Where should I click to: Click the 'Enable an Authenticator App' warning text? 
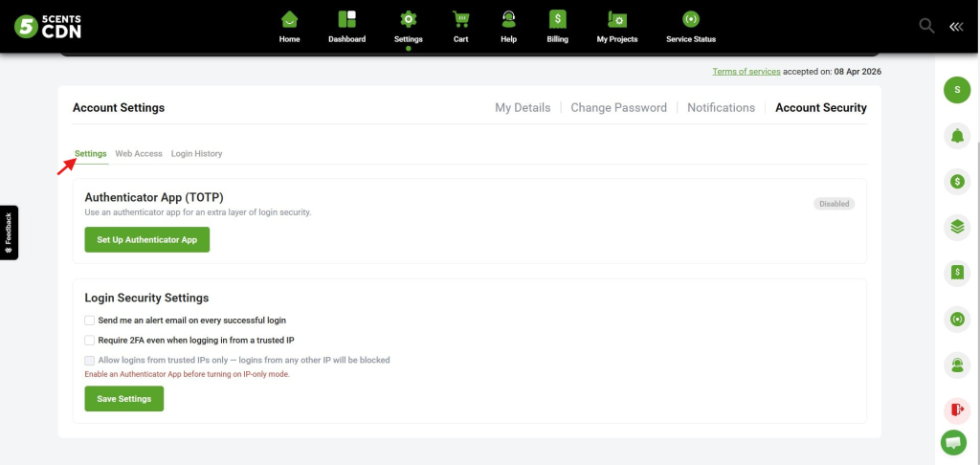[x=188, y=374]
